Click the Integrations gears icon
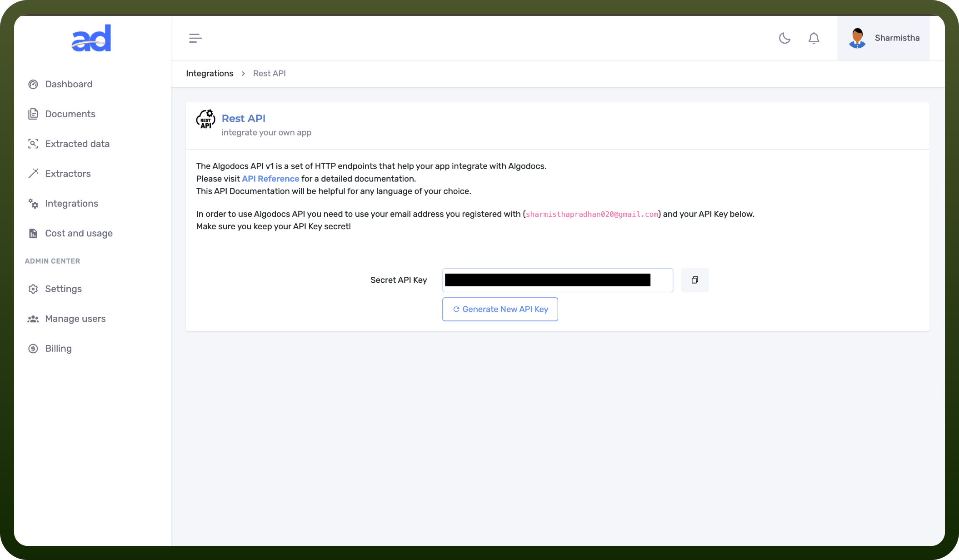Screen dimensions: 959x560 point(33,204)
